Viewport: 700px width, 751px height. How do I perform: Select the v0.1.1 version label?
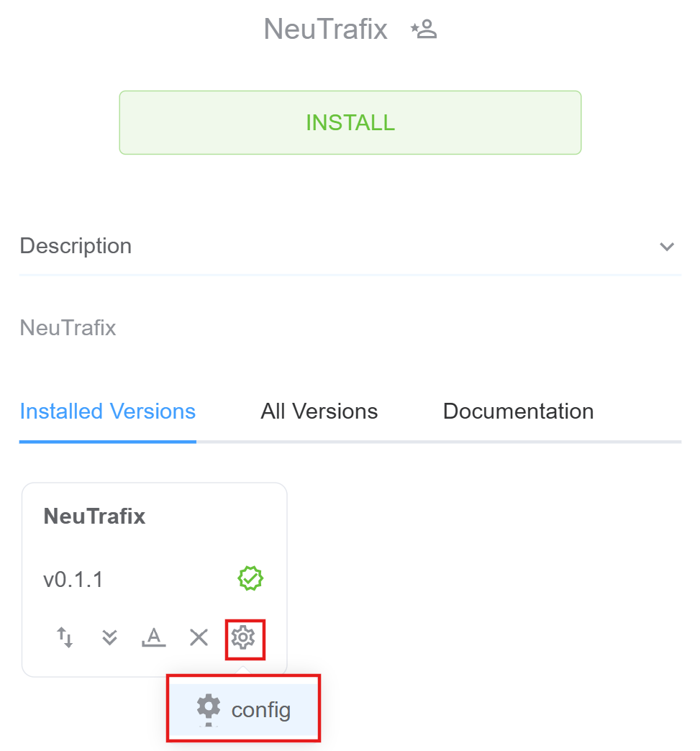[73, 580]
